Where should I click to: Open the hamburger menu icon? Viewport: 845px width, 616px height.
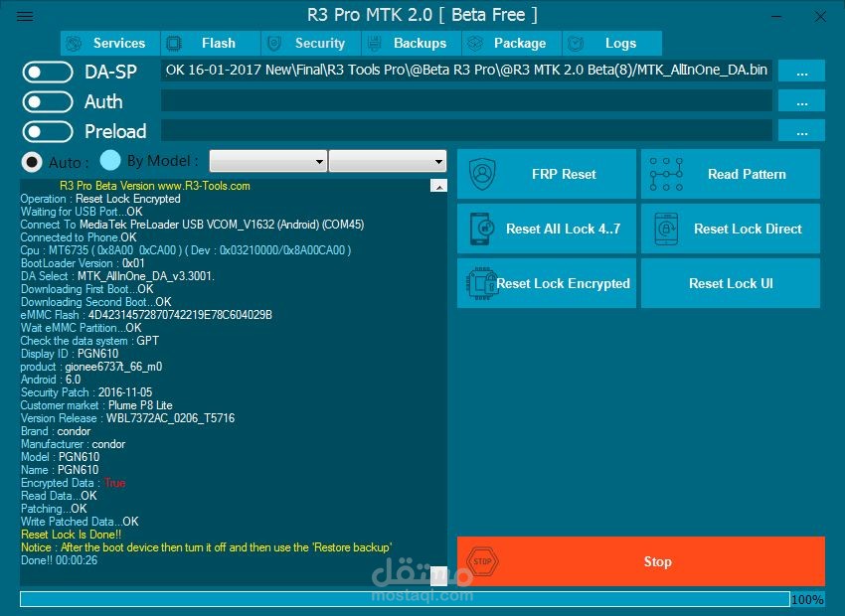click(25, 16)
